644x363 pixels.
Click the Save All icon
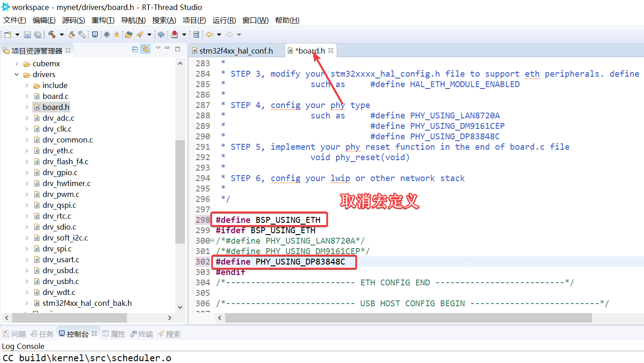pos(38,34)
